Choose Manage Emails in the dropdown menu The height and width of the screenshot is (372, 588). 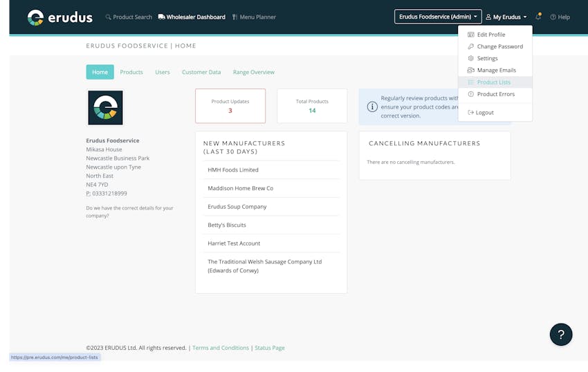tap(495, 70)
